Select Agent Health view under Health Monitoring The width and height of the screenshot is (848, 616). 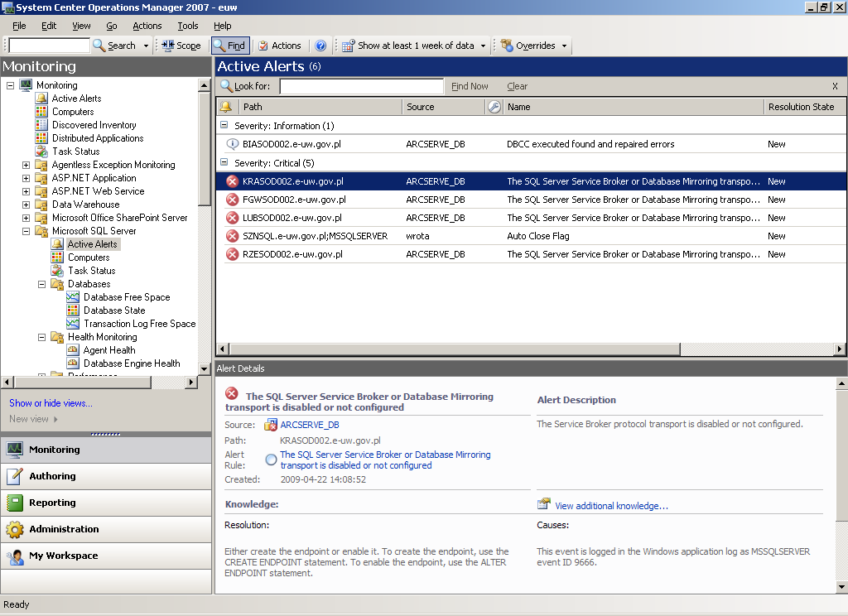(109, 350)
